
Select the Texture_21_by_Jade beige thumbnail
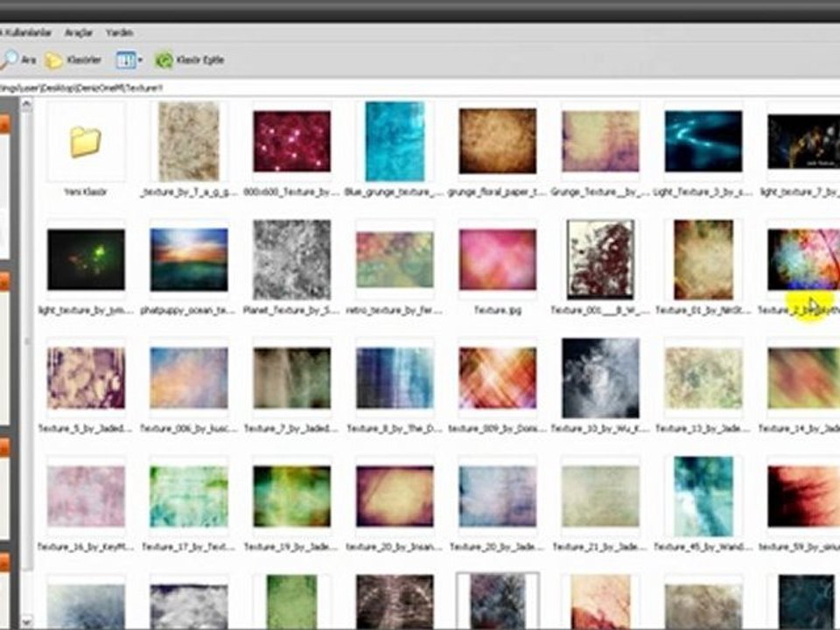[x=600, y=497]
